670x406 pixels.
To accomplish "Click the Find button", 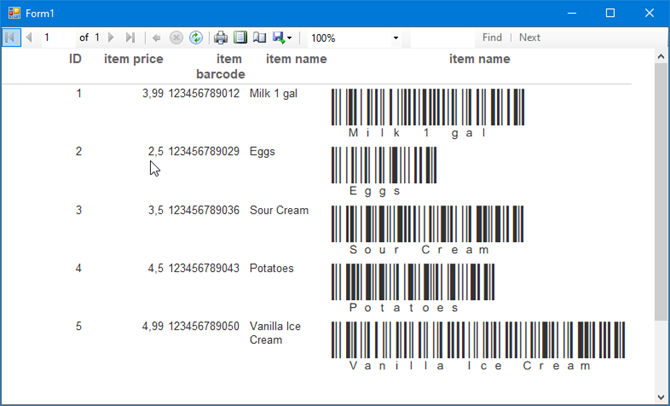I will tap(492, 38).
